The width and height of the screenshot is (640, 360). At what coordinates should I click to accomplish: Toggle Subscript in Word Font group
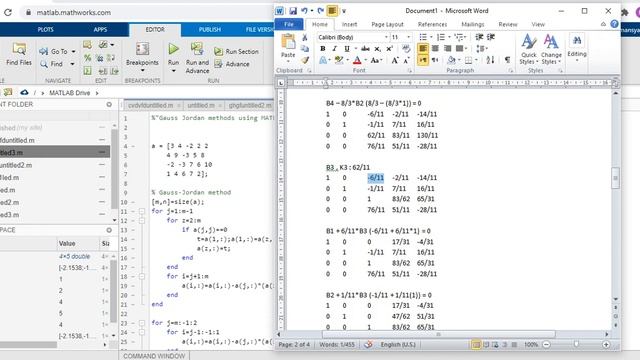[378, 49]
